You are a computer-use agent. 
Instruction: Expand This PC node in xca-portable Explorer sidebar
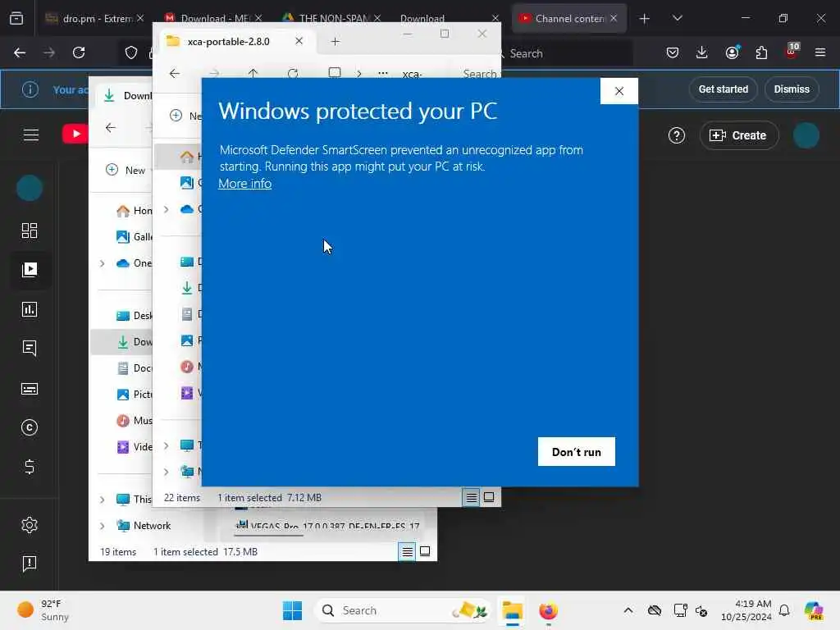[166, 445]
